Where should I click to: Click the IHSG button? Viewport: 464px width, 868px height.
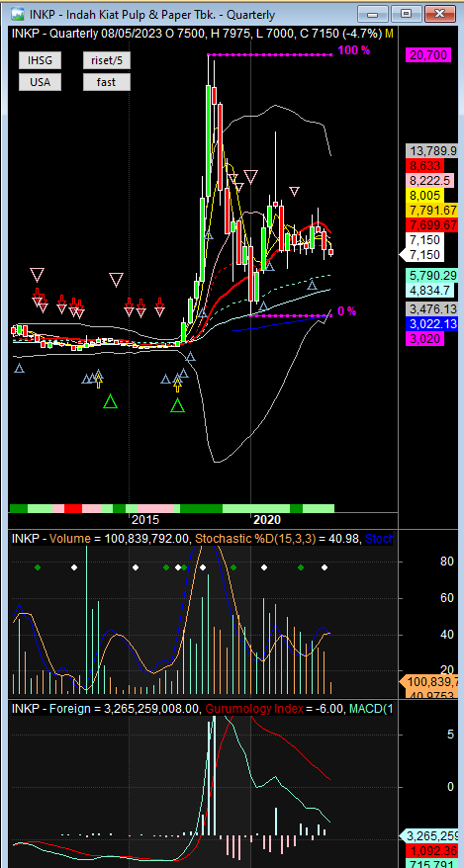[x=41, y=61]
